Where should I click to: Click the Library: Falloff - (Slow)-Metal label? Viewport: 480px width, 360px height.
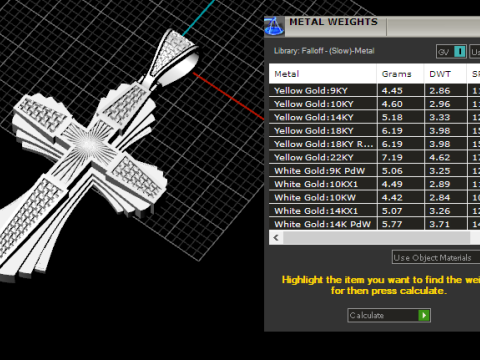point(324,51)
